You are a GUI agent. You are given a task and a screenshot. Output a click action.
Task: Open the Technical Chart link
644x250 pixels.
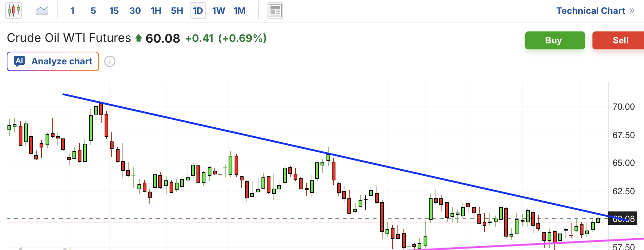[595, 10]
